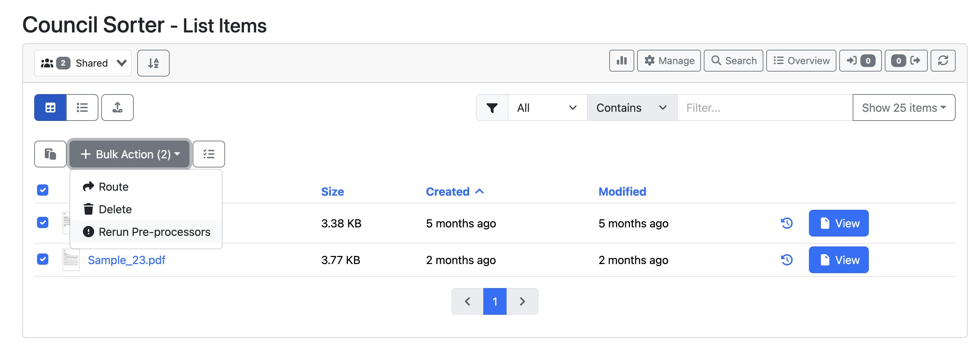Click the Sample_23.pdf thumbnail
The image size is (980, 349).
point(71,260)
